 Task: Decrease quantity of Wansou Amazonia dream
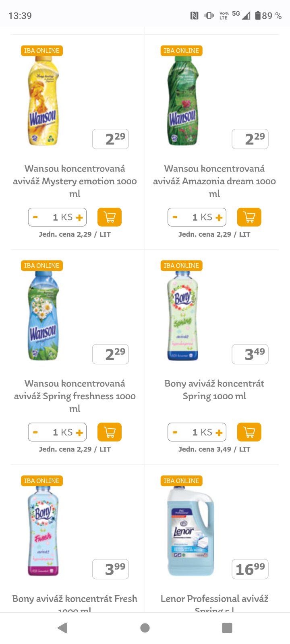pos(175,217)
